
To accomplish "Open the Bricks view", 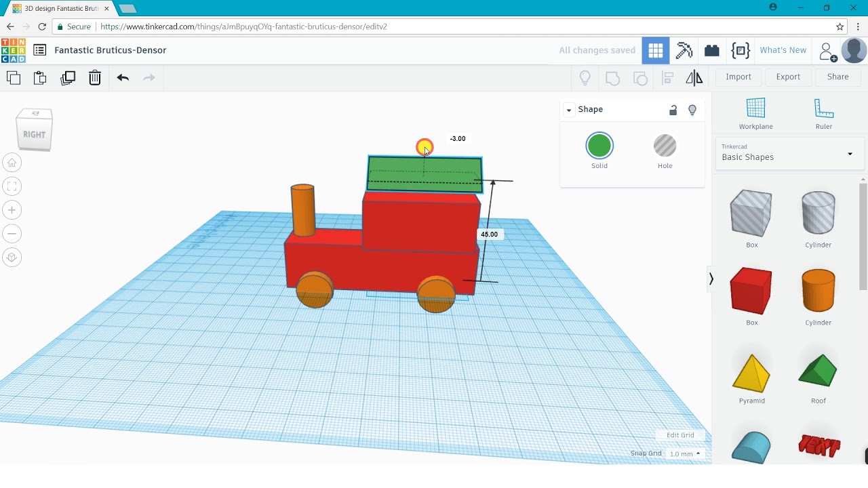I will [711, 50].
